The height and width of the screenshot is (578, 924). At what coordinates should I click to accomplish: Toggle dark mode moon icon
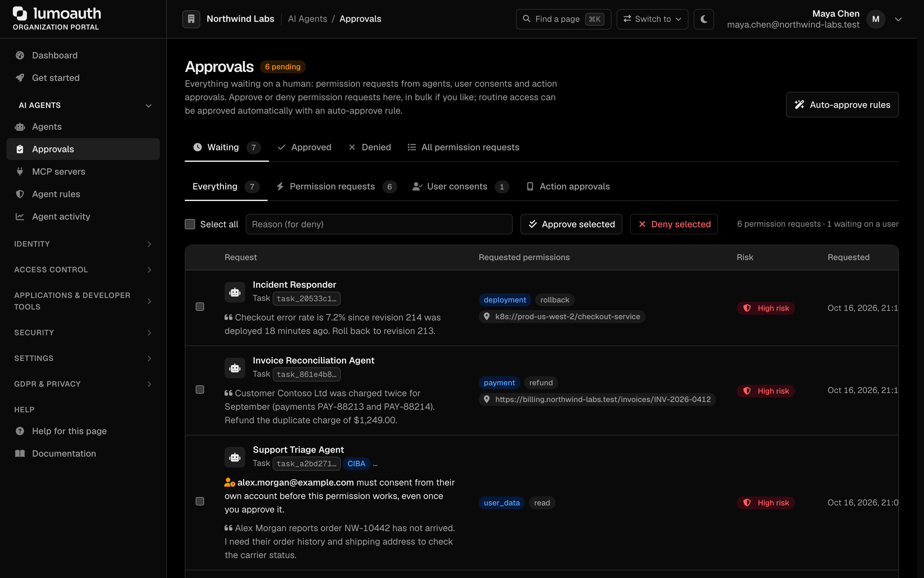(x=704, y=19)
